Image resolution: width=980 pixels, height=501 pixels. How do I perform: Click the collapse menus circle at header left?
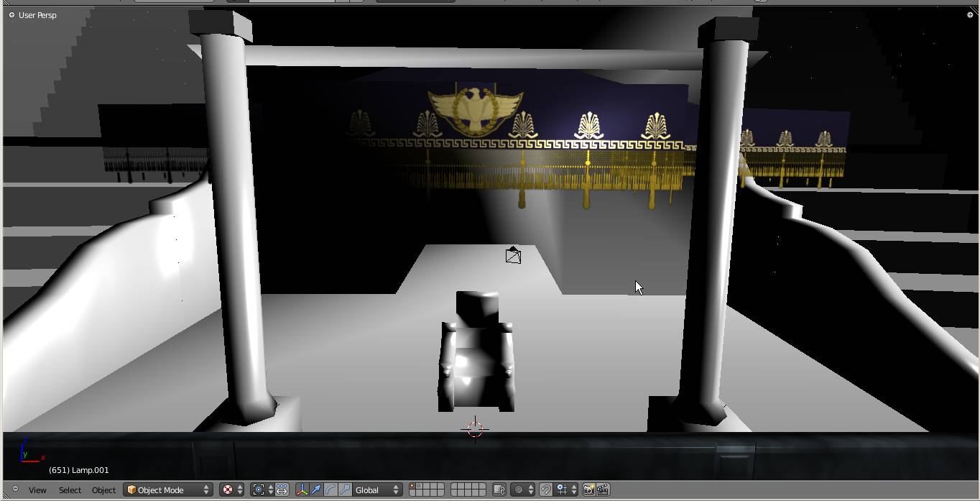pos(14,489)
